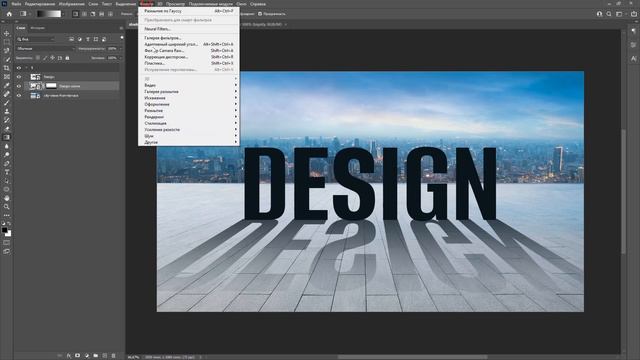Viewport: 640px width, 360px height.
Task: Click the delete layer trash icon
Action: click(113, 356)
